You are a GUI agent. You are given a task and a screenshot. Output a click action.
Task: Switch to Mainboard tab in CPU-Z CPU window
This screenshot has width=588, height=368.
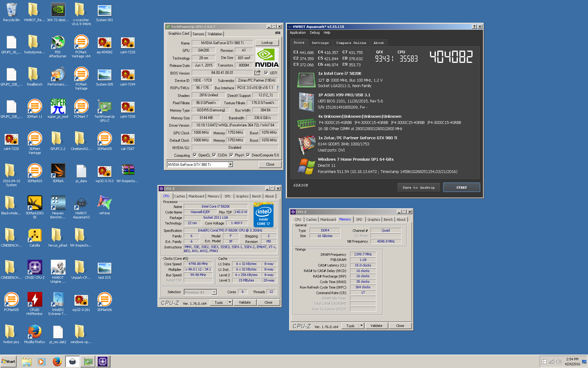196,196
